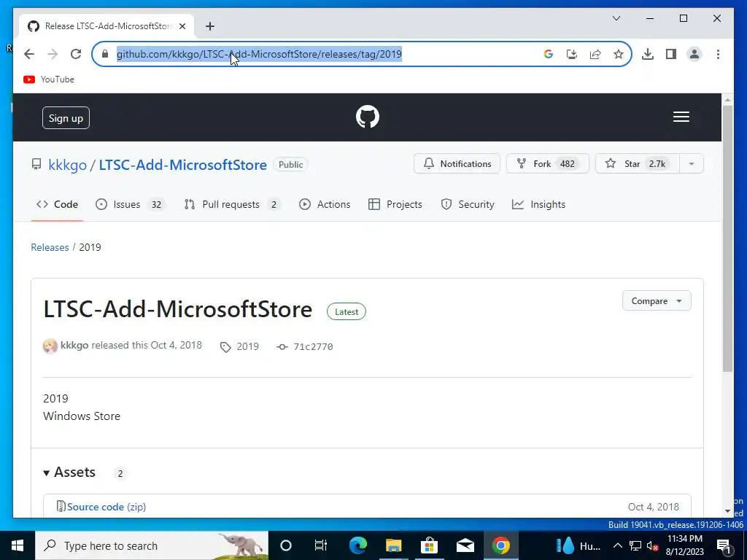Click the Notifications button

(x=457, y=164)
